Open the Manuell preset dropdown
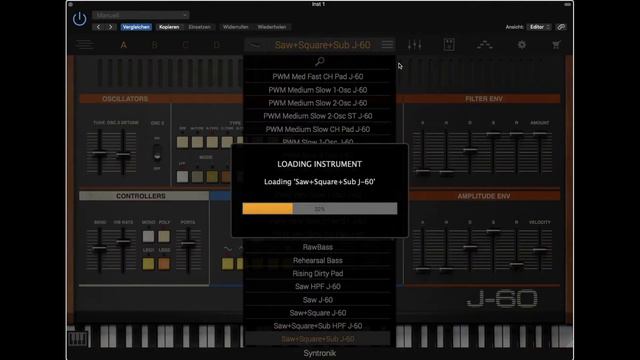640x360 pixels. coord(140,15)
